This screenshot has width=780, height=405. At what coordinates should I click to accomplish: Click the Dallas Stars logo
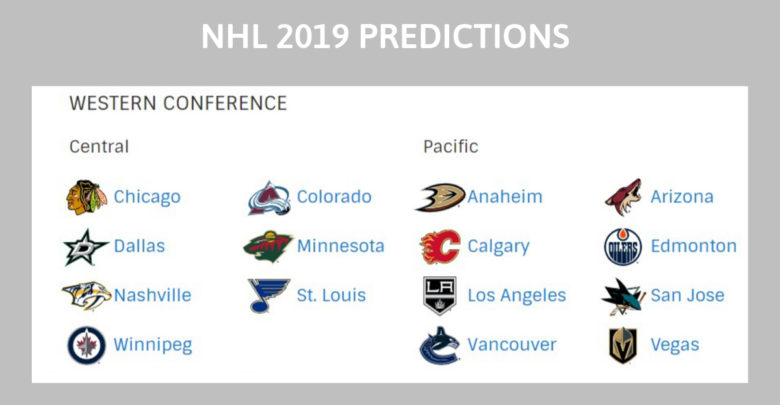(86, 247)
